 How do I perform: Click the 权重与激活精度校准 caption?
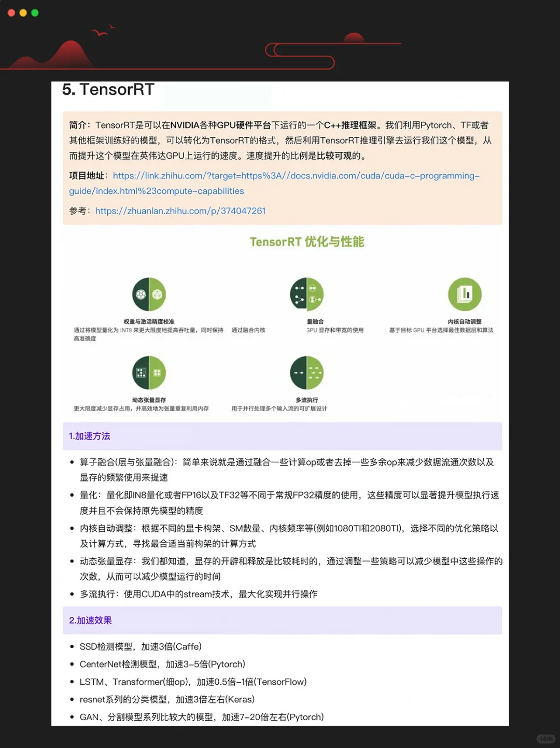point(149,321)
